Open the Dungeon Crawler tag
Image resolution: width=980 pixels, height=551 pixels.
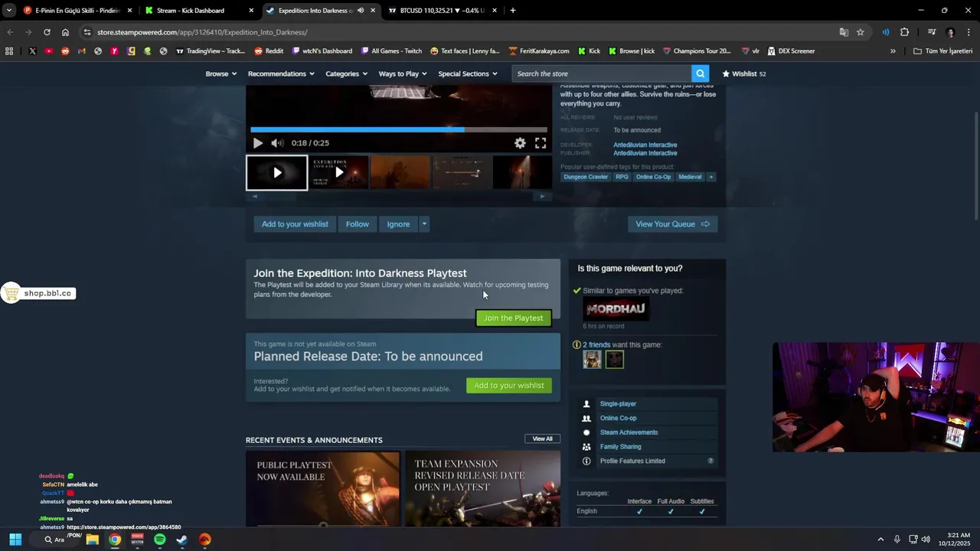586,177
